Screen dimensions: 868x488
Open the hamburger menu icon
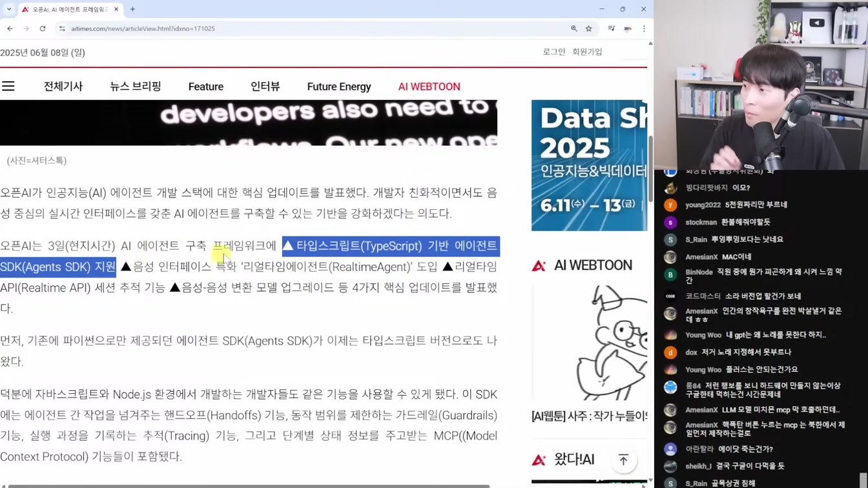tap(8, 86)
